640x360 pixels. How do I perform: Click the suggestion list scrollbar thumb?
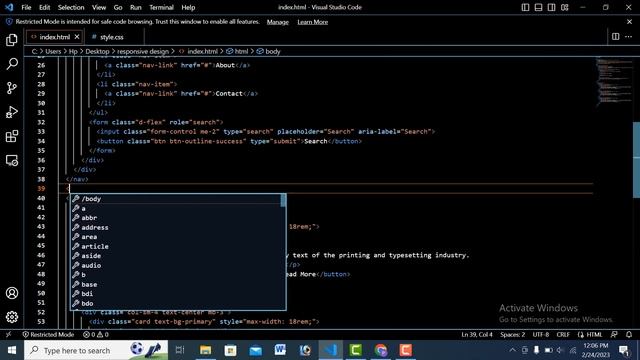coord(283,200)
